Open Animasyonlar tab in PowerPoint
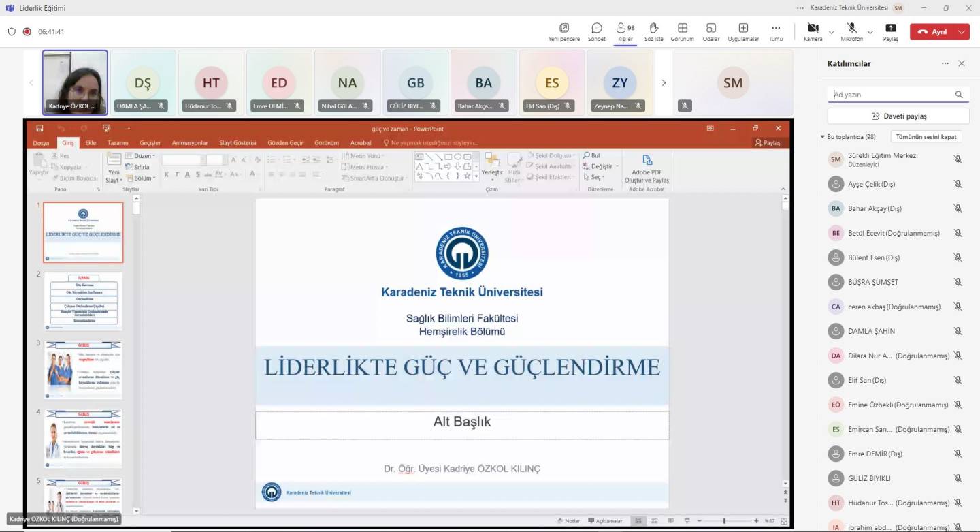 (x=190, y=143)
